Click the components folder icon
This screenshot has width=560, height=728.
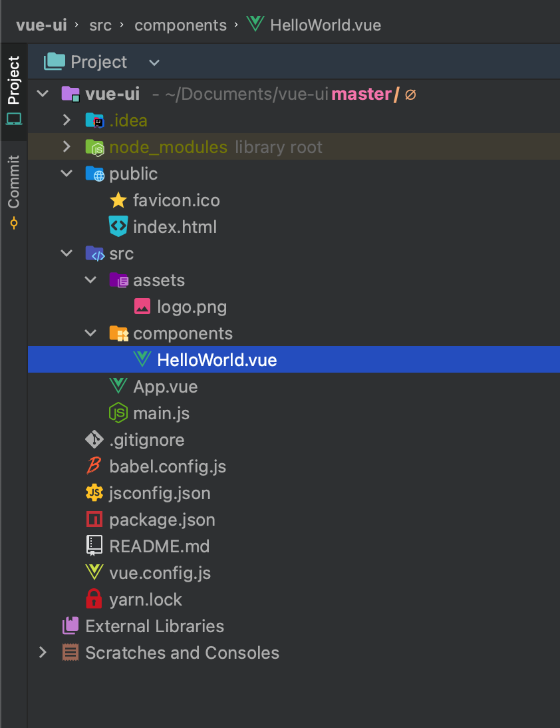(119, 333)
